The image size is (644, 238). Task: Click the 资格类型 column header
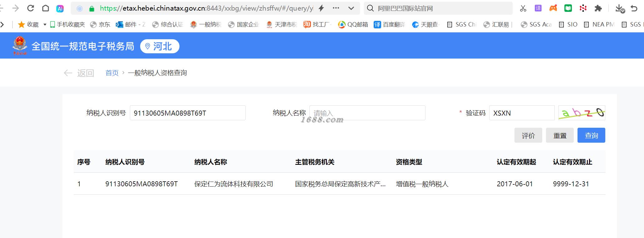409,162
